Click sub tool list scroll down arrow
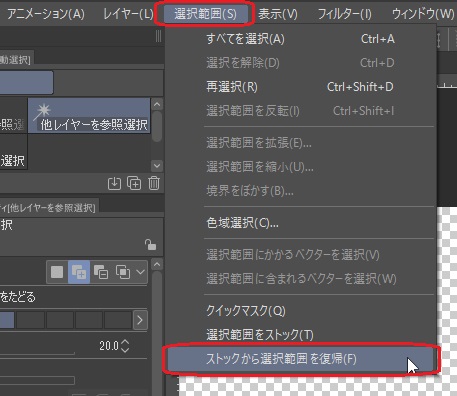The height and width of the screenshot is (396, 457). pyautogui.click(x=157, y=165)
